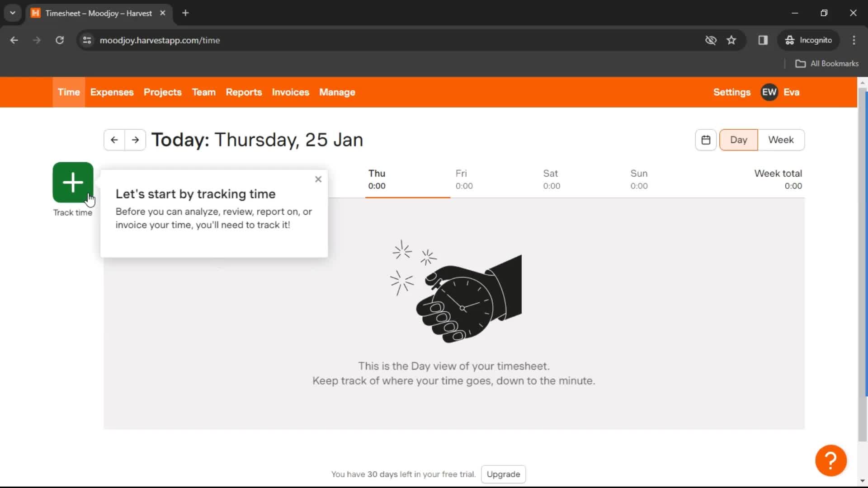This screenshot has width=868, height=488.
Task: Click the navigate previous day arrow
Action: (x=114, y=140)
